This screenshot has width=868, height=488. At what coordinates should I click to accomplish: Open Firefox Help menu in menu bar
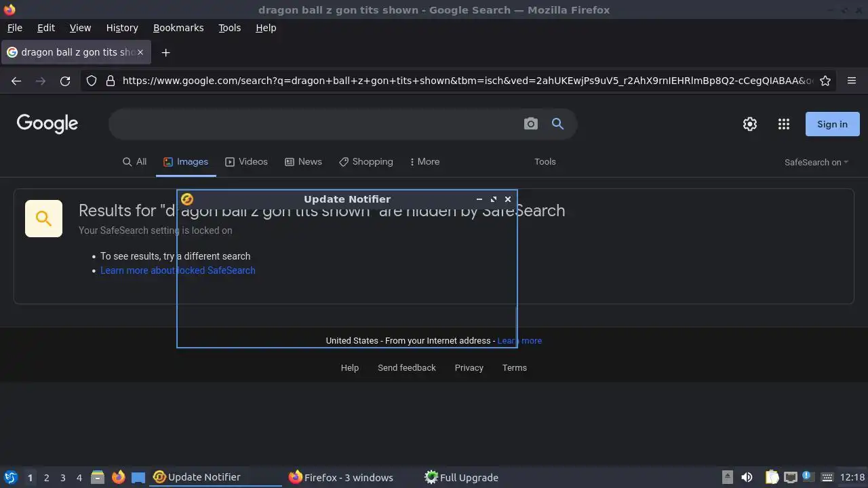(x=266, y=28)
